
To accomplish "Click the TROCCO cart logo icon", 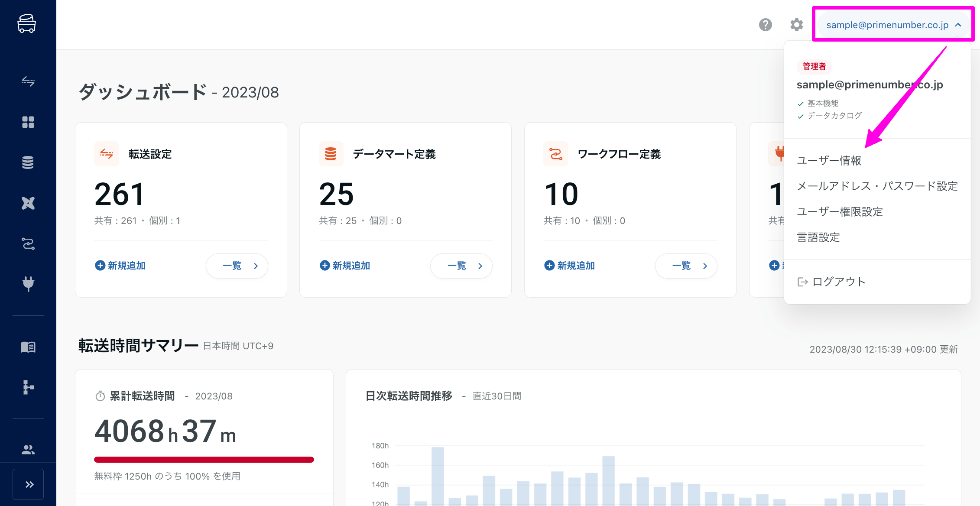I will coord(26,23).
